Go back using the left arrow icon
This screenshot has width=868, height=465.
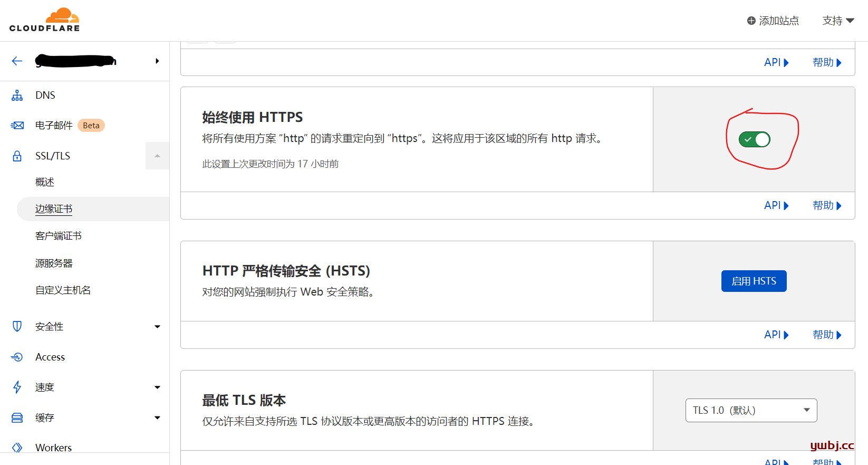click(17, 61)
